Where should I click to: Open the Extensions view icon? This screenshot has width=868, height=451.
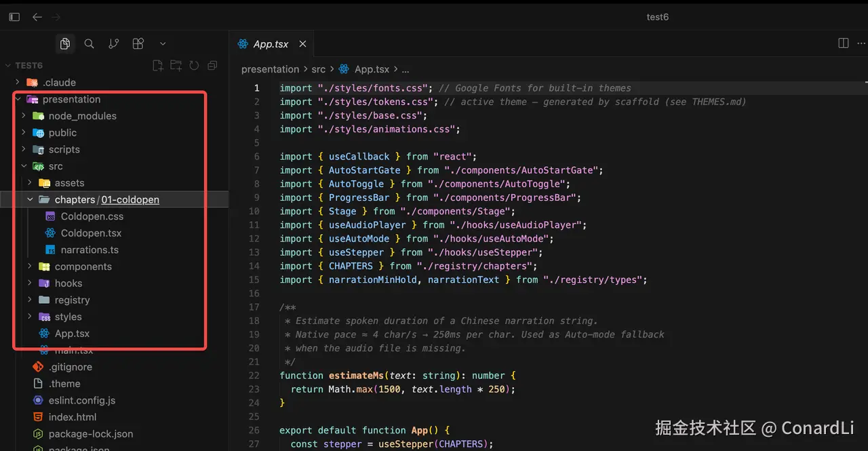(x=138, y=44)
